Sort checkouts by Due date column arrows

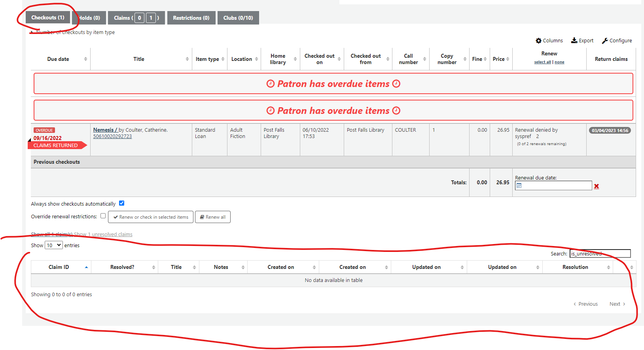click(85, 59)
